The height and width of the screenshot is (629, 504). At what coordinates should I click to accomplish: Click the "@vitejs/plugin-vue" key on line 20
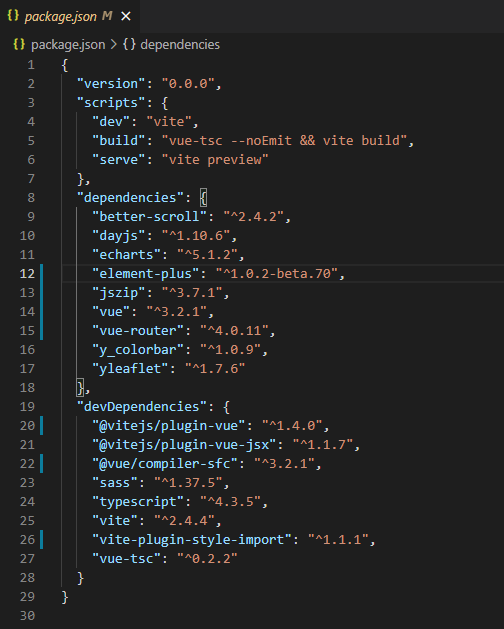pyautogui.click(x=169, y=426)
